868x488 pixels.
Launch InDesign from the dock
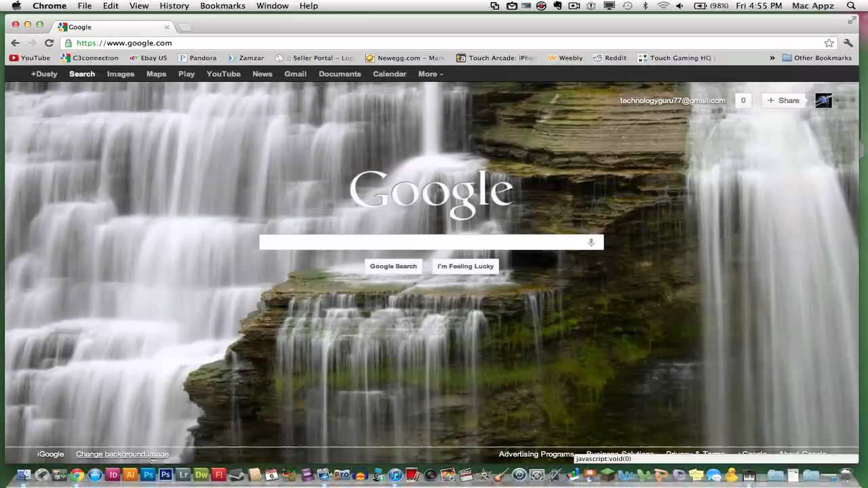pyautogui.click(x=113, y=475)
